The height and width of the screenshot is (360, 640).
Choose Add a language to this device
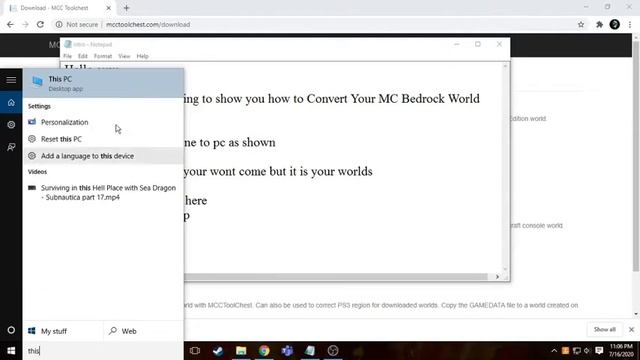coord(103,156)
